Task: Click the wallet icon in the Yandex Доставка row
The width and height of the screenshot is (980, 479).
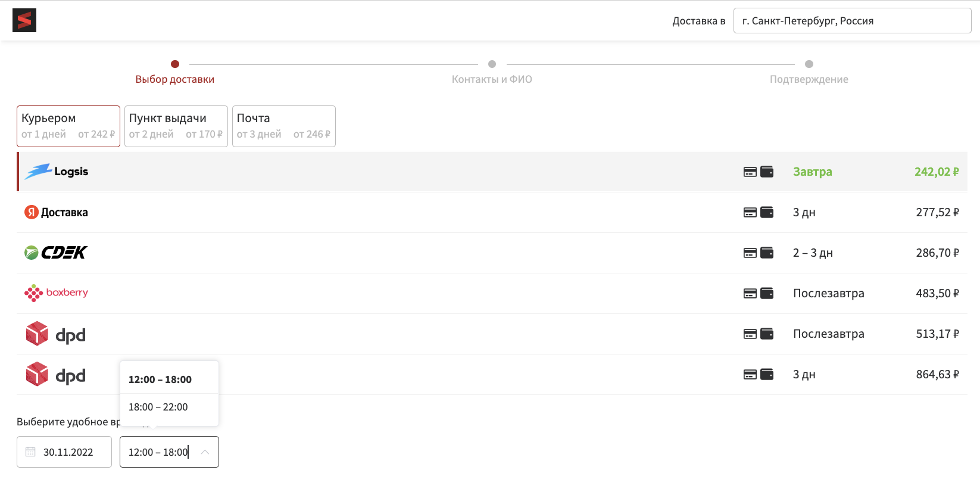Action: [767, 212]
